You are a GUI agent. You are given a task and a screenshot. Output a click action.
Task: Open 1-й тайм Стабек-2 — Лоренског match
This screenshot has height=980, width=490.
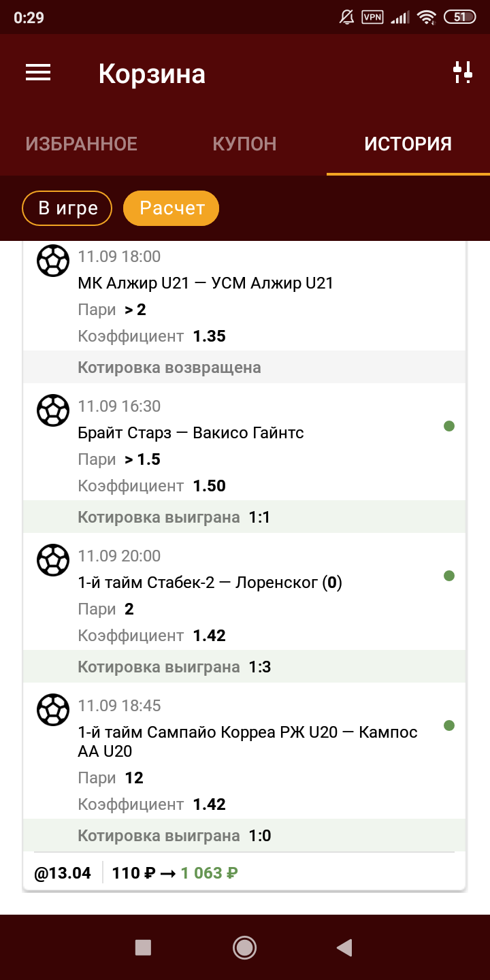(x=210, y=583)
